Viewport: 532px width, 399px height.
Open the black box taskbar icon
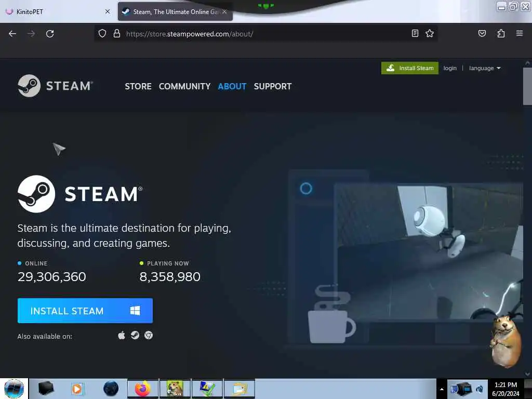click(46, 389)
